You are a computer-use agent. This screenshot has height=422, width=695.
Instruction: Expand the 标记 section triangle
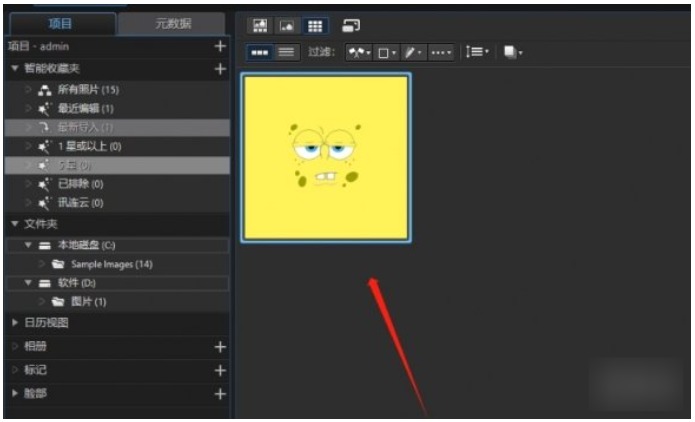click(x=15, y=370)
